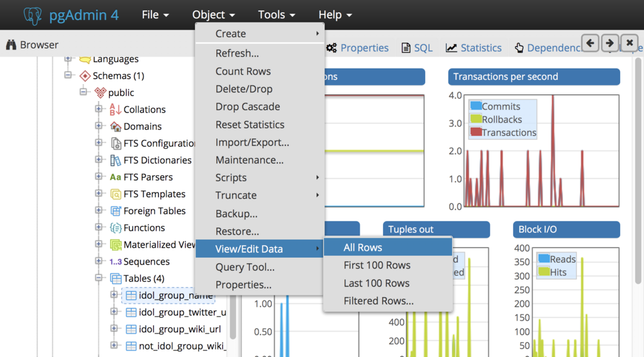The width and height of the screenshot is (644, 357).
Task: Click the forward arrow panel button
Action: pyautogui.click(x=610, y=43)
